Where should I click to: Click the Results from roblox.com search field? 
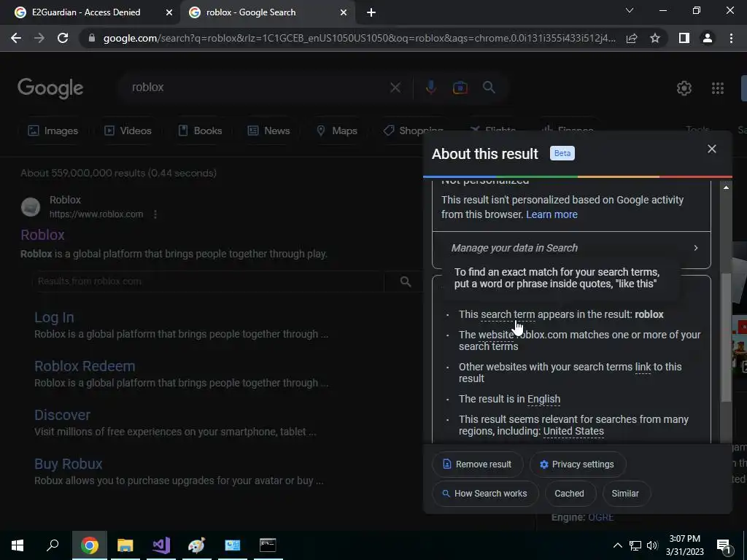pyautogui.click(x=209, y=281)
